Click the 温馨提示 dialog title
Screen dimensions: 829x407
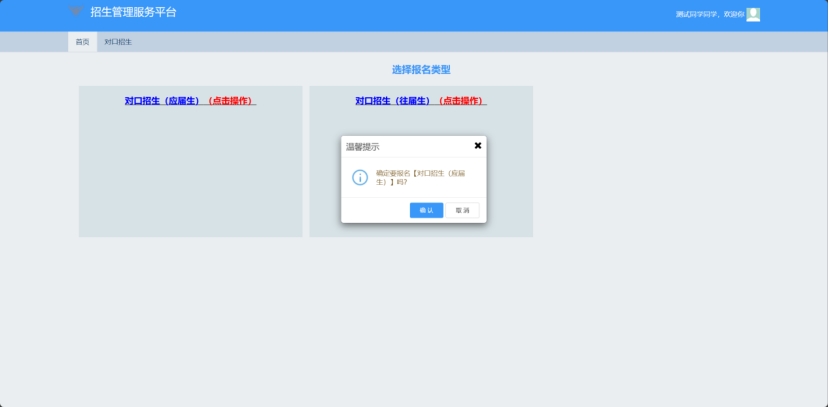tap(363, 146)
